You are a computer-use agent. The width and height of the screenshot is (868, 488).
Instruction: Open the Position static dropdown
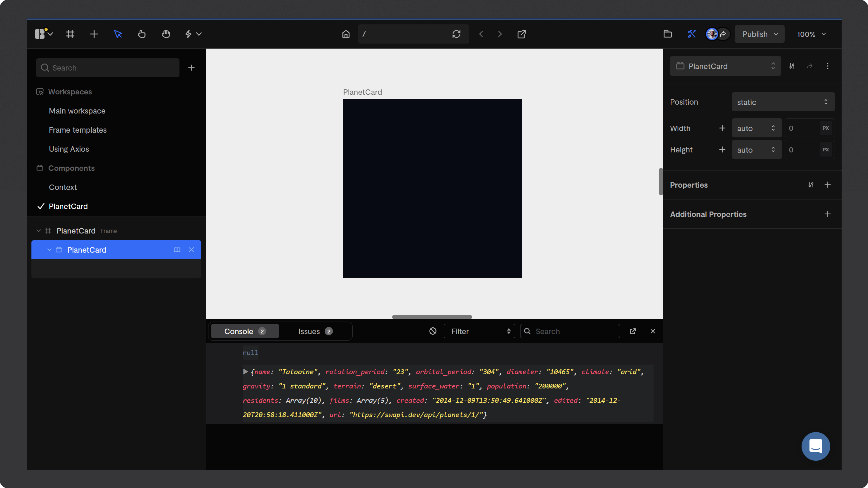click(x=783, y=102)
